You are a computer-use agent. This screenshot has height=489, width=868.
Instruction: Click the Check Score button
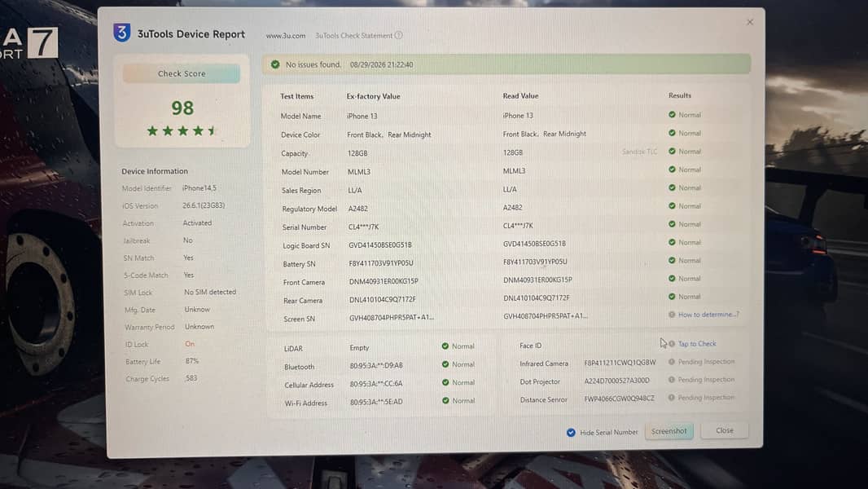coord(182,73)
